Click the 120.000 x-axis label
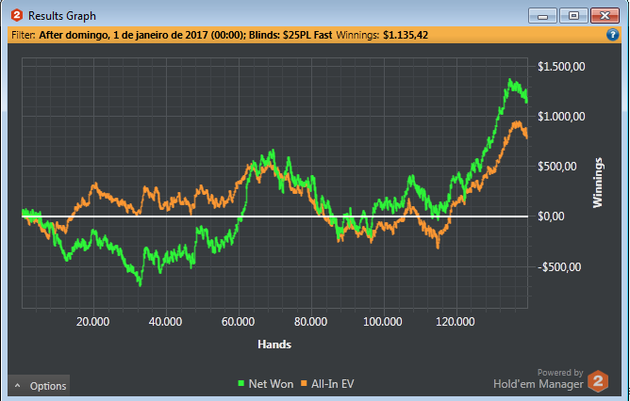The height and width of the screenshot is (401, 630). [456, 321]
